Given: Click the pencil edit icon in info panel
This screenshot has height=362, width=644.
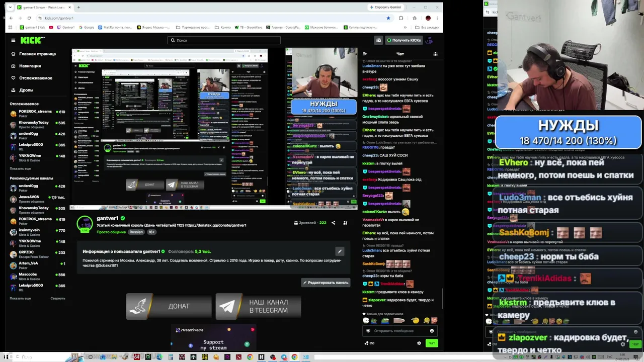Looking at the screenshot, I should click(340, 251).
